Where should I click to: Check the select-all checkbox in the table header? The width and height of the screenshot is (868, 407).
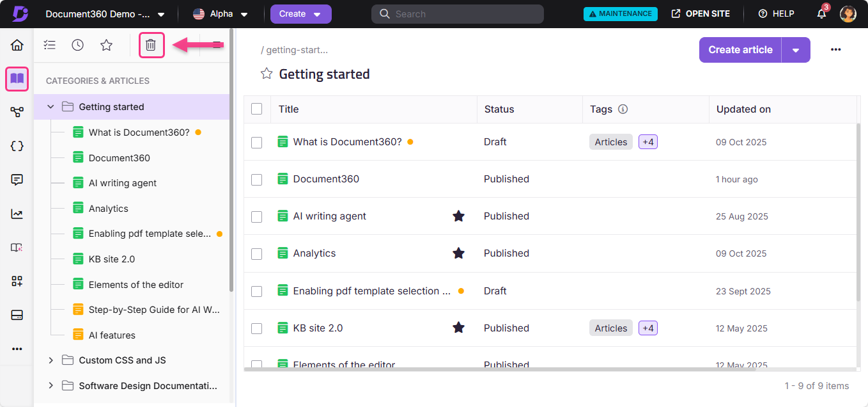(x=256, y=109)
